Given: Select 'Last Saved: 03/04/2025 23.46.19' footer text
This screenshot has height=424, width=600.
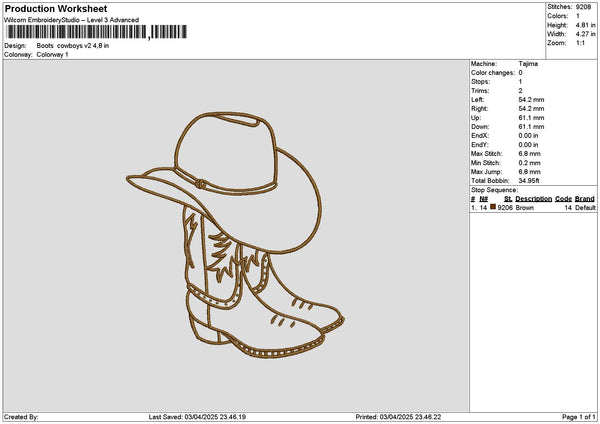Looking at the screenshot, I should click(197, 417).
